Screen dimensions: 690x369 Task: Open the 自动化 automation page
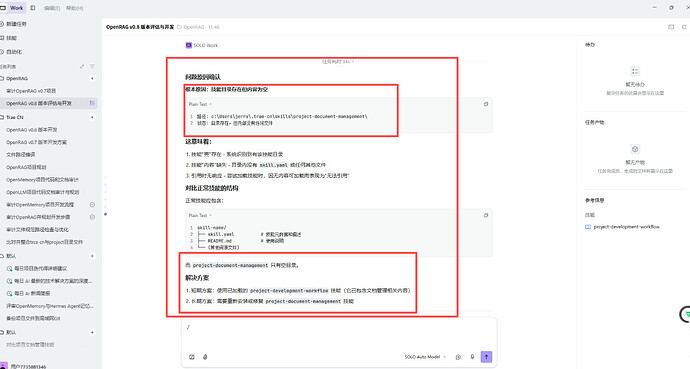coord(14,51)
